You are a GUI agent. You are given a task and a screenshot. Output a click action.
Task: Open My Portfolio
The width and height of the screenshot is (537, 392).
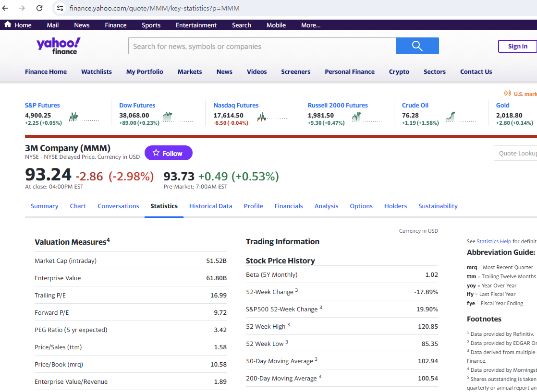tap(145, 71)
